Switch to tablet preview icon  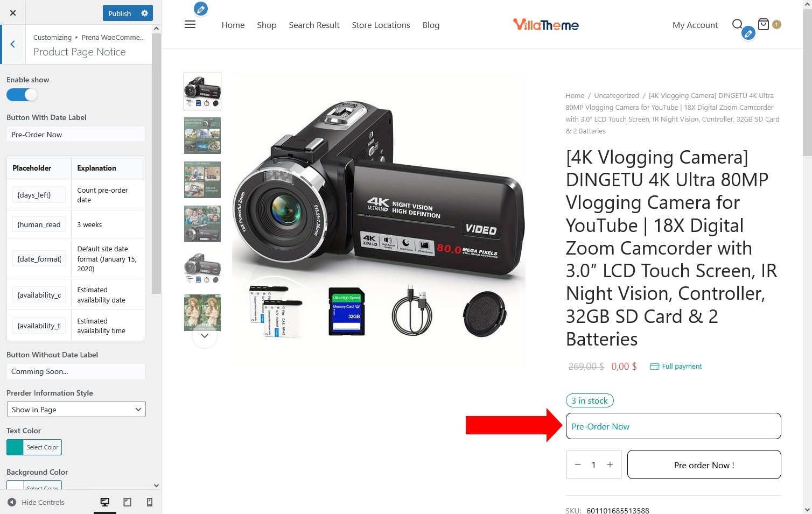[127, 502]
